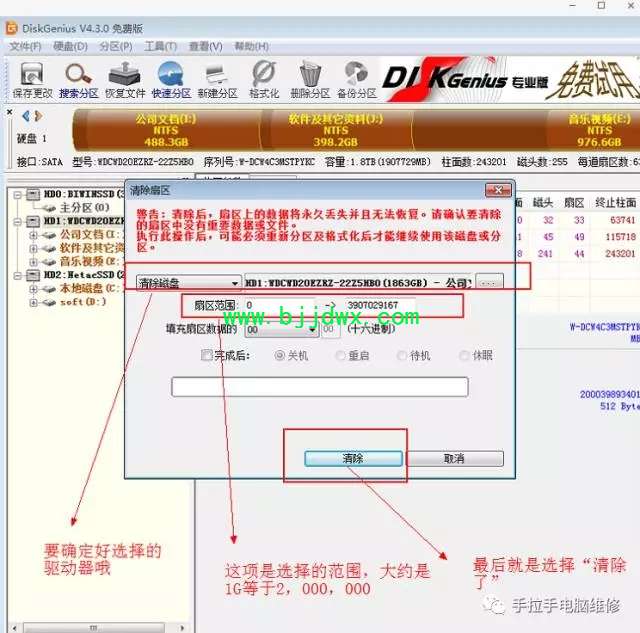The height and width of the screenshot is (633, 640).
Task: Select 本地磁盘 (C:) in disk tree
Action: tap(91, 289)
